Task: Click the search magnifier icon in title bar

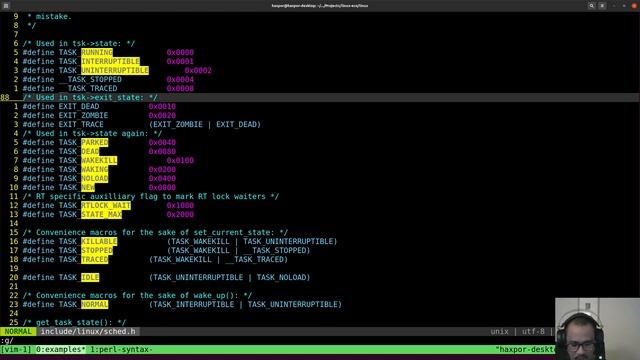Action: coord(591,6)
